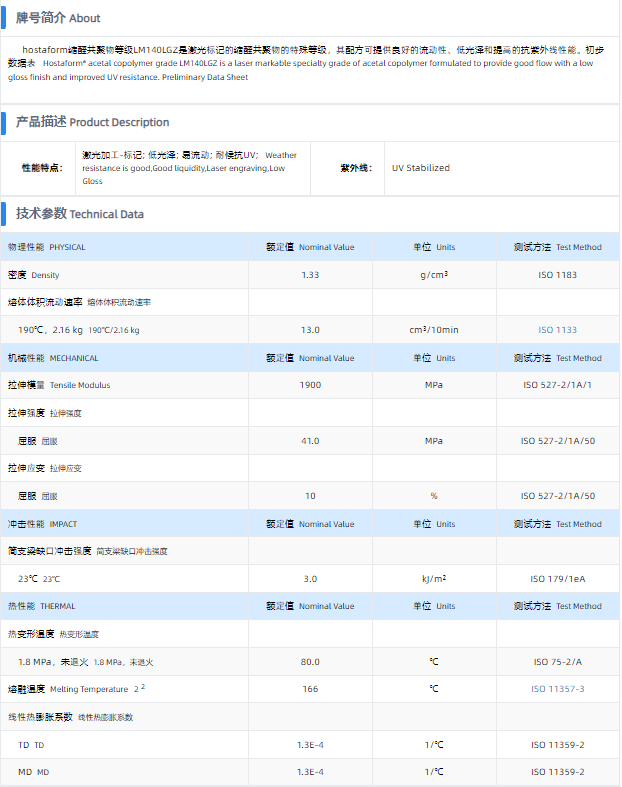Select the 冲击性能 IMPACT header cell
The image size is (622, 787).
(42, 524)
